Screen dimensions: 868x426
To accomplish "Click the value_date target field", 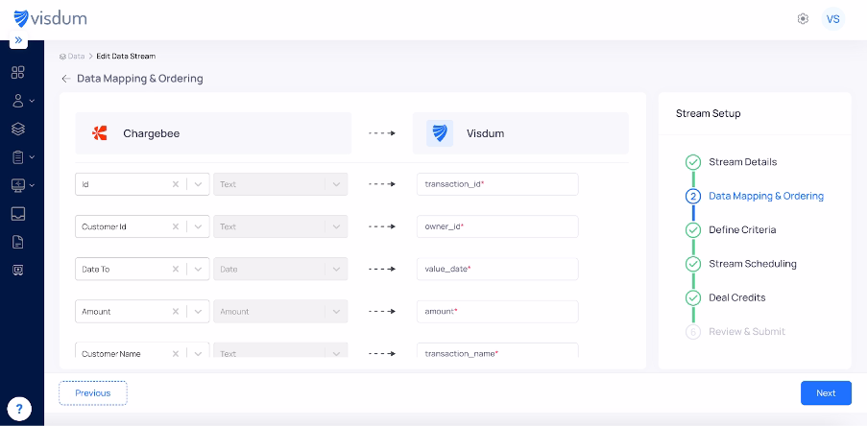I will click(x=497, y=269).
